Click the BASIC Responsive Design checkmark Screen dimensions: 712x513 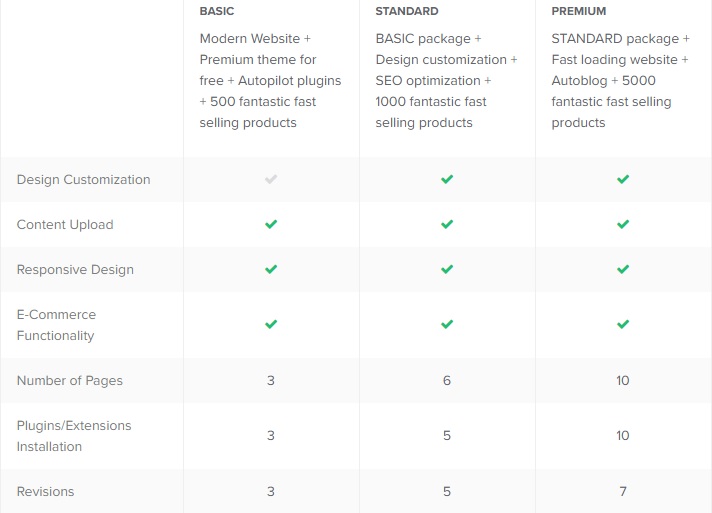pyautogui.click(x=271, y=270)
